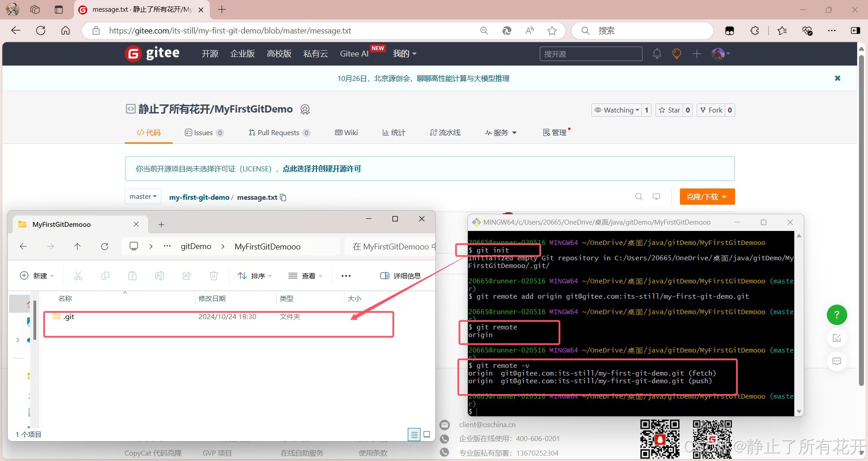This screenshot has width=868, height=461.
Task: Open the master branch dropdown
Action: tap(143, 197)
